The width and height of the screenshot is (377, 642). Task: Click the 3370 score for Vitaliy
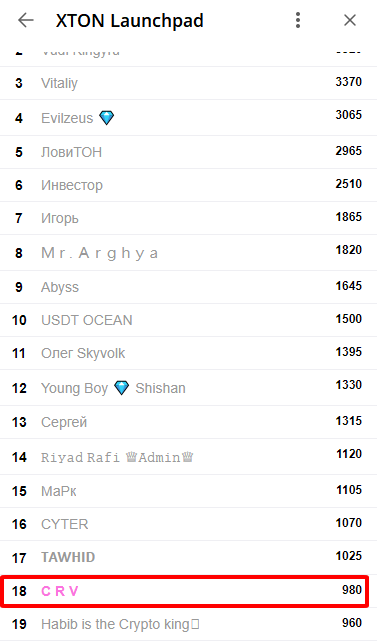pos(349,82)
